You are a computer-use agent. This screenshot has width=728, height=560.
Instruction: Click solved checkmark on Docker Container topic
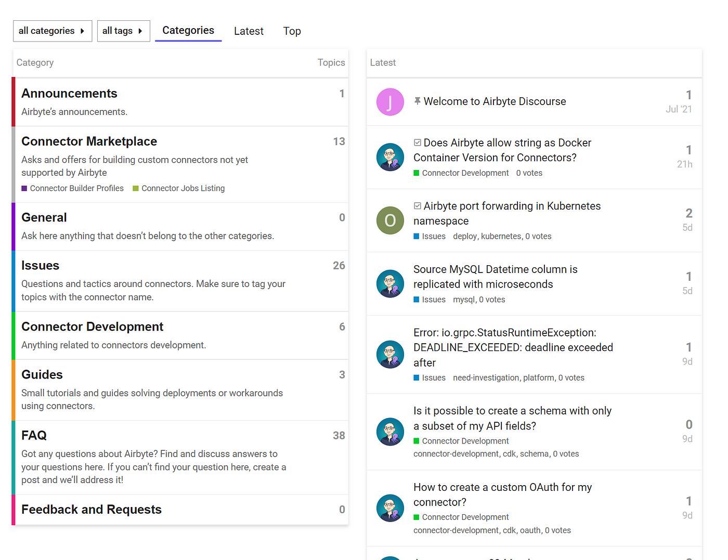tap(417, 142)
